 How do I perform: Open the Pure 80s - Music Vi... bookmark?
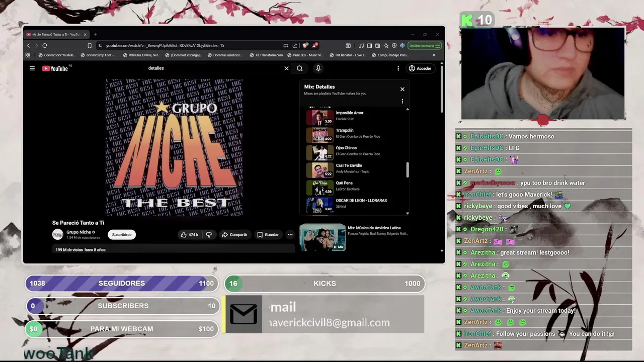pyautogui.click(x=305, y=55)
